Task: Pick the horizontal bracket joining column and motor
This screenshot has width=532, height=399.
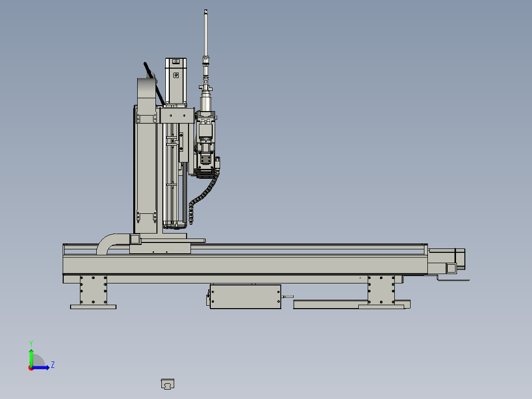Action: click(x=177, y=116)
